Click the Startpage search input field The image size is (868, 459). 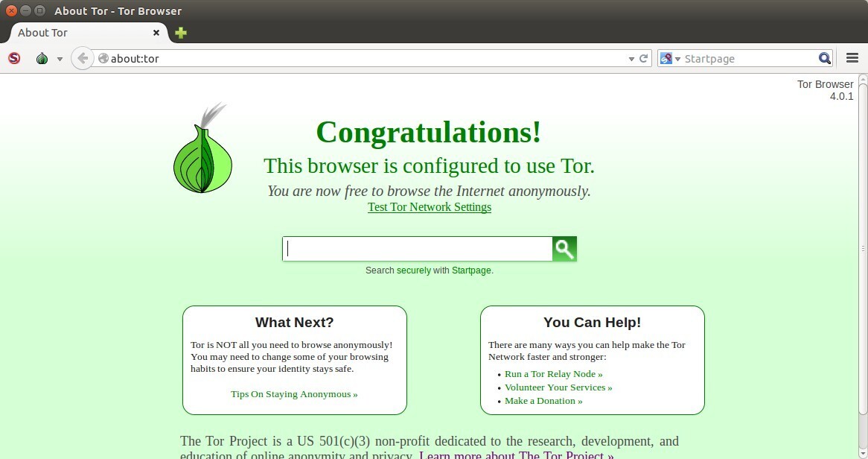[x=417, y=248]
